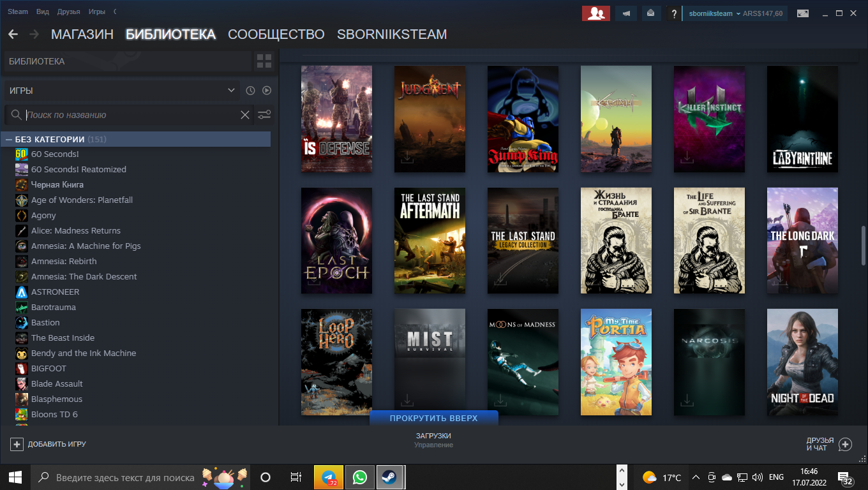Open the Killer Instinct game cover

pyautogui.click(x=709, y=119)
